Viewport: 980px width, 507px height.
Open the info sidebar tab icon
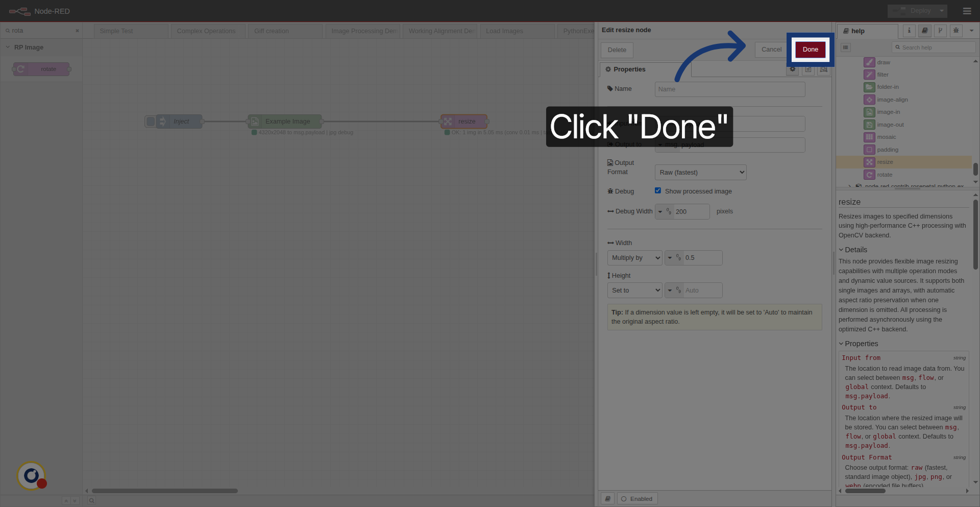pos(909,31)
